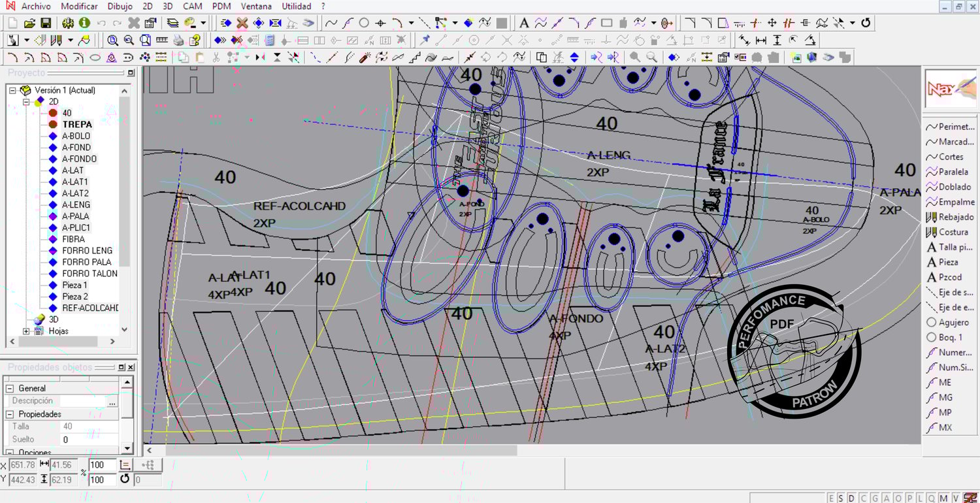
Task: Open the Dibujo menu
Action: pyautogui.click(x=120, y=7)
